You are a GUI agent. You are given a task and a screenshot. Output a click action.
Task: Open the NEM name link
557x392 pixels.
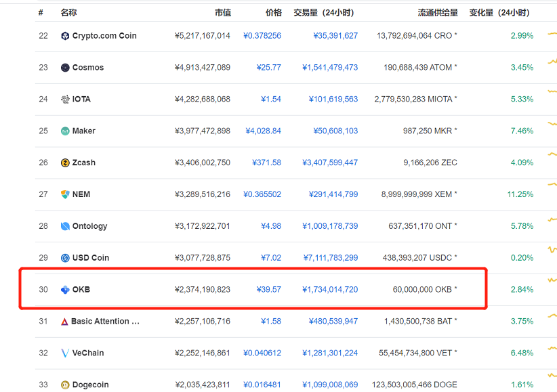coord(81,194)
